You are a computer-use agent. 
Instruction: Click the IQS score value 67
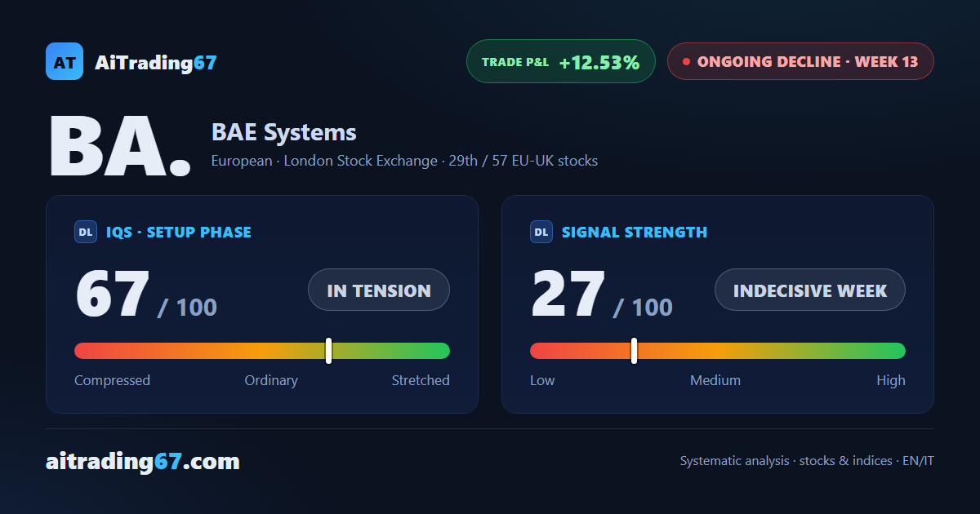(113, 294)
